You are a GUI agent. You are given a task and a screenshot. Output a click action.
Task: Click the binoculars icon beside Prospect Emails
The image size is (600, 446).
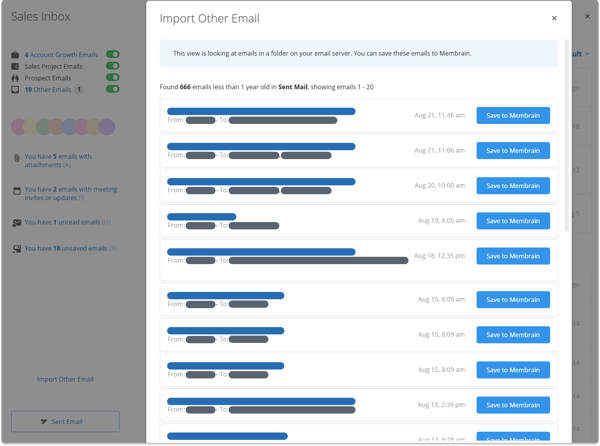(15, 78)
